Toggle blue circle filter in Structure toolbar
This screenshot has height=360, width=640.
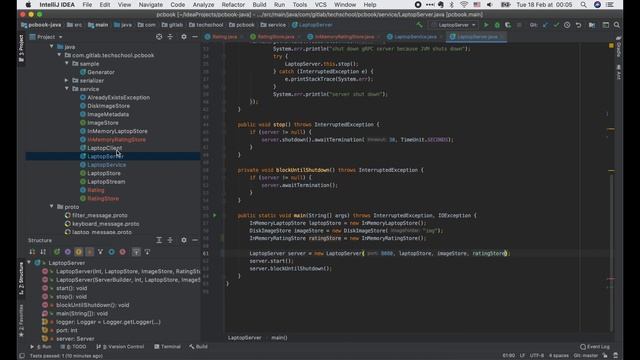[111, 252]
